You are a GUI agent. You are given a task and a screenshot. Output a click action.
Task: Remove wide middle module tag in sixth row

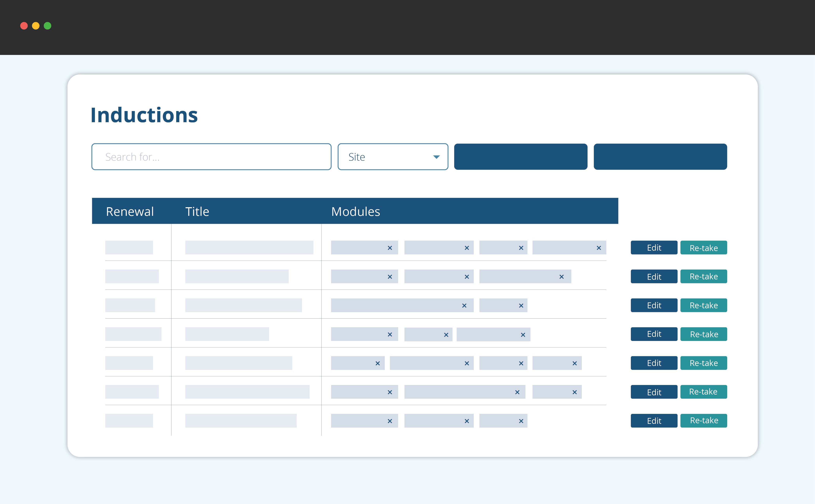(517, 392)
